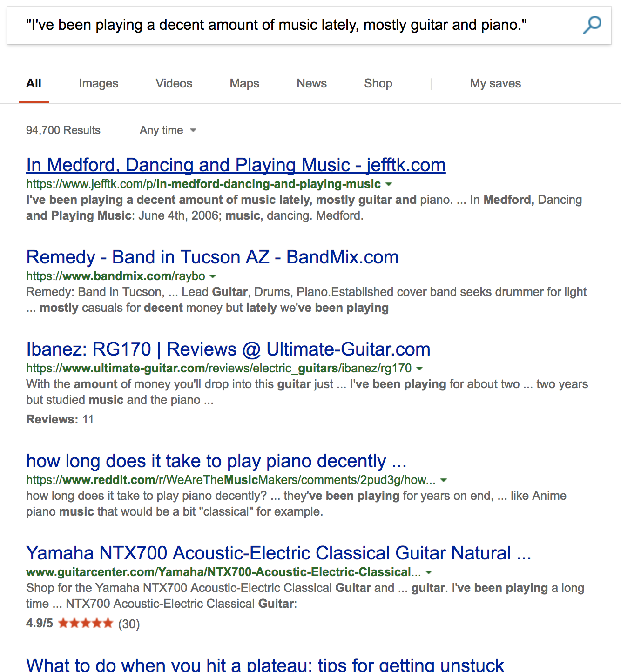Expand the arrow beside bandmix.com URL
The height and width of the screenshot is (672, 621).
click(213, 276)
